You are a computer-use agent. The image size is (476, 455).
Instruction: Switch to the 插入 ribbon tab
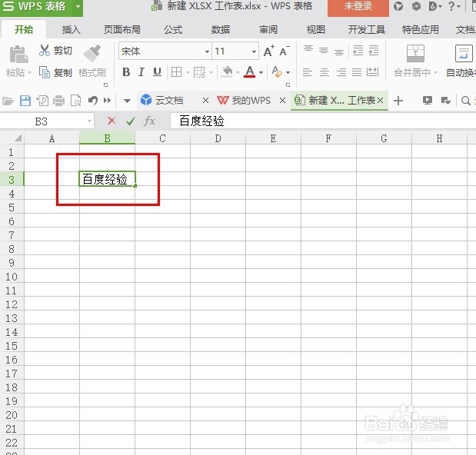click(71, 29)
